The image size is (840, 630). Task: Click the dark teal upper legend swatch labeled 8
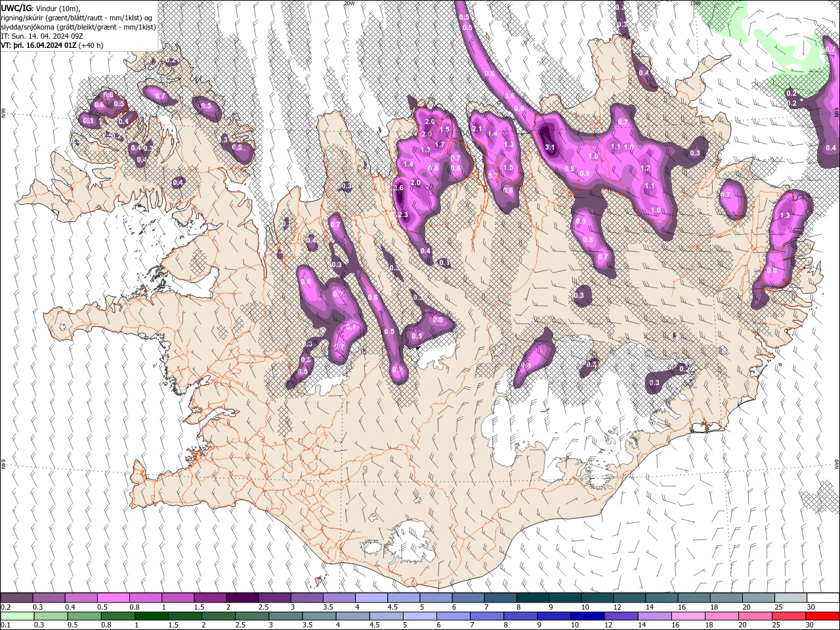[533, 598]
